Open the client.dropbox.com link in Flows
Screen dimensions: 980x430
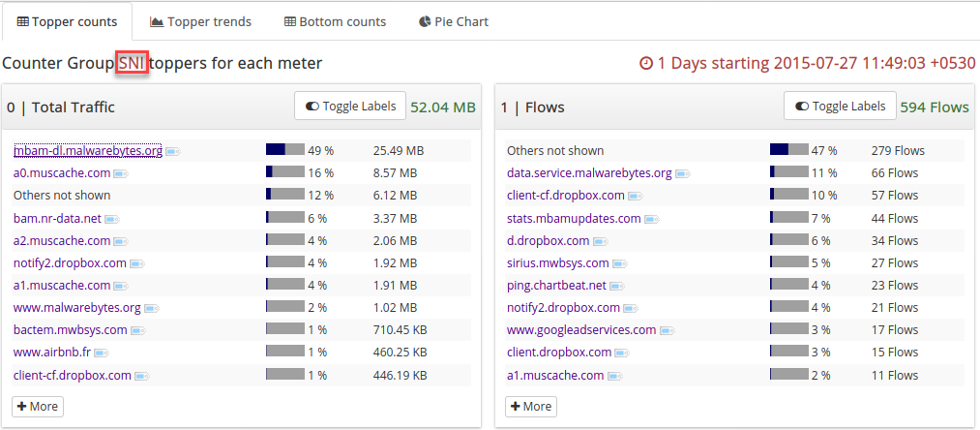[x=559, y=353]
